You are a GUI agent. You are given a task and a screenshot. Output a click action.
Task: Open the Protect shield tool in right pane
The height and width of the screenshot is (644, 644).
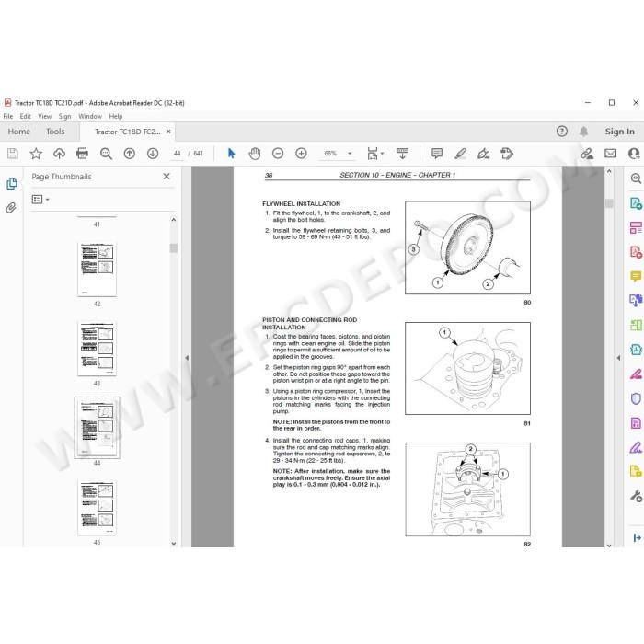point(636,398)
